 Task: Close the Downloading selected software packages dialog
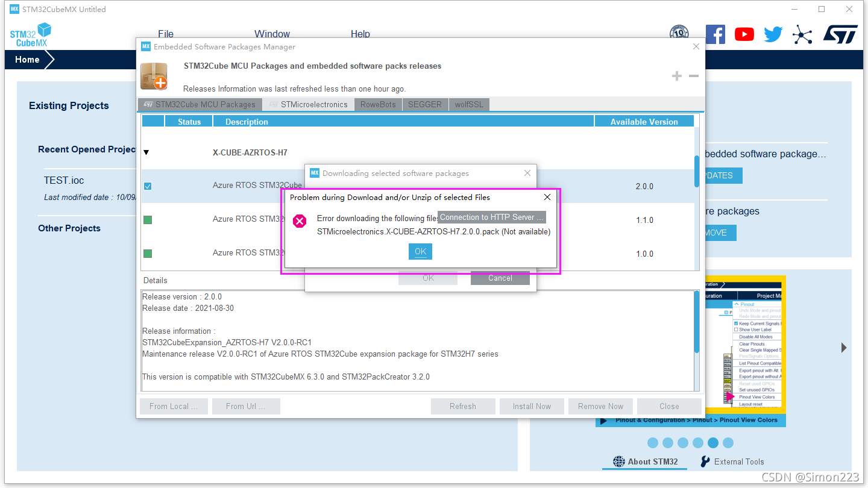pyautogui.click(x=527, y=173)
